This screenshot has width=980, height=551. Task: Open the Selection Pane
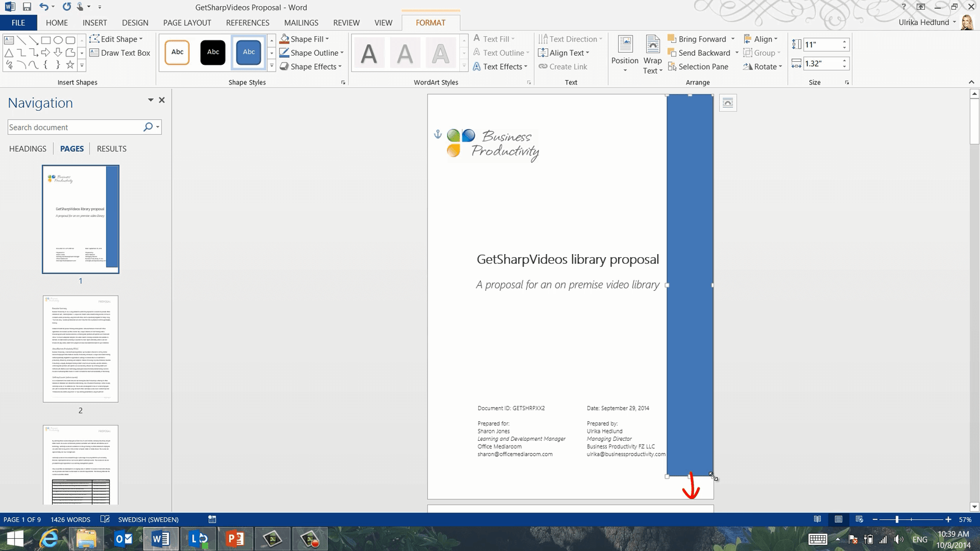[x=698, y=66]
